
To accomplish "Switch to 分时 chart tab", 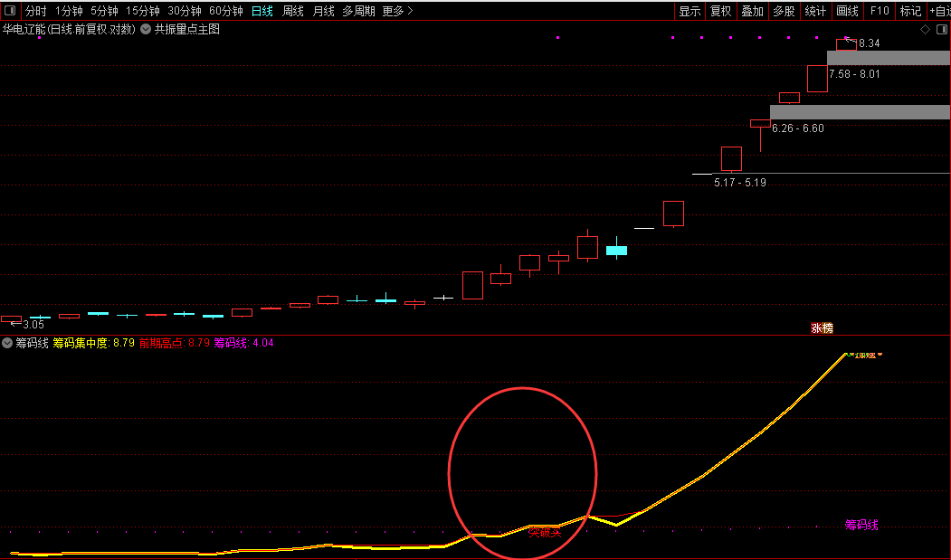I will 36,11.
